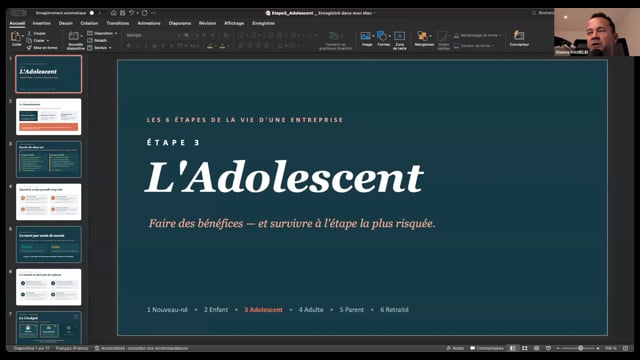Undo with the title bar arrow
This screenshot has height=360, width=640.
coord(131,13)
